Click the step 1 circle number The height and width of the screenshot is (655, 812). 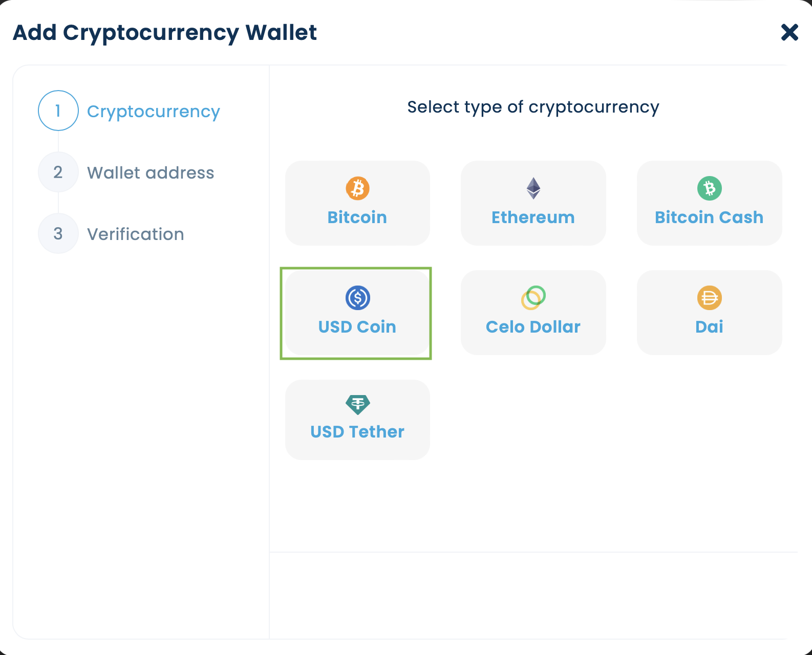coord(58,111)
